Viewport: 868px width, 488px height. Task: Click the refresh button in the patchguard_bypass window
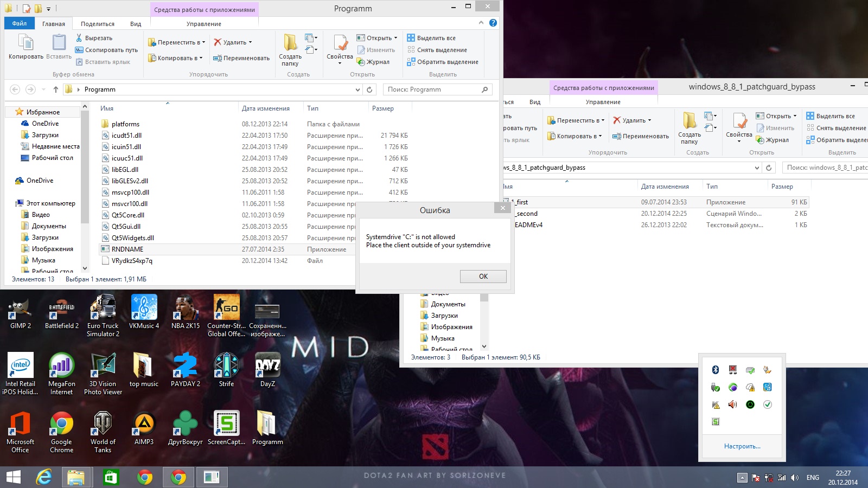[769, 168]
